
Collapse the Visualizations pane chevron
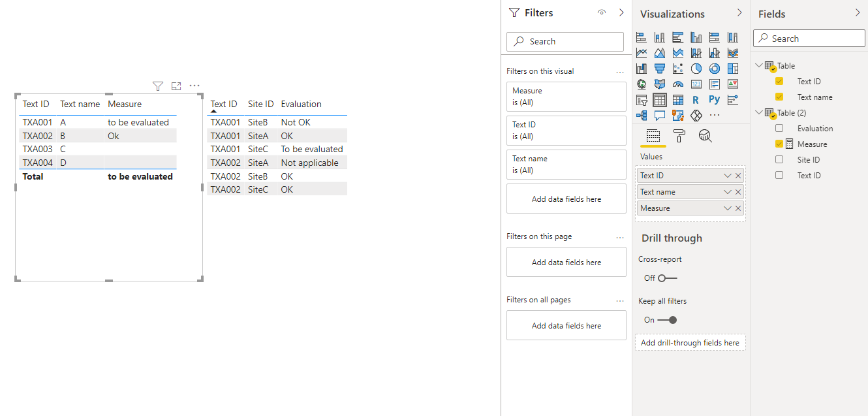(x=739, y=12)
